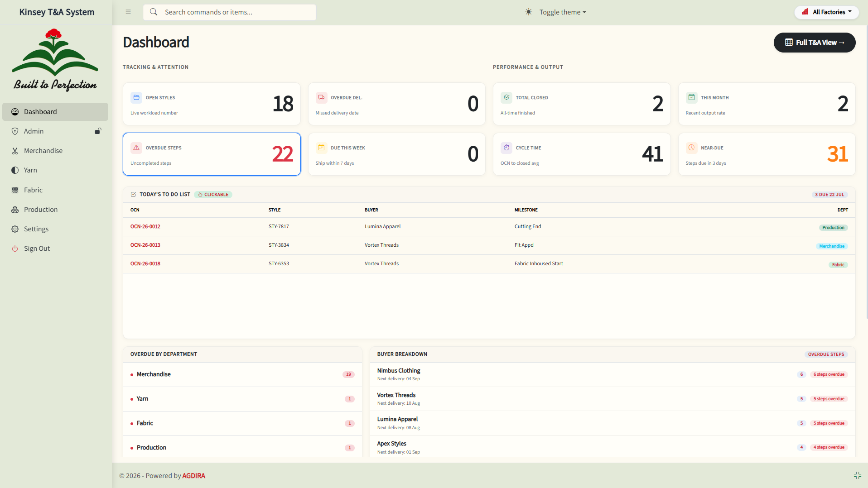Click the Cycle Time card showing 41
The width and height of the screenshot is (868, 488).
(582, 154)
